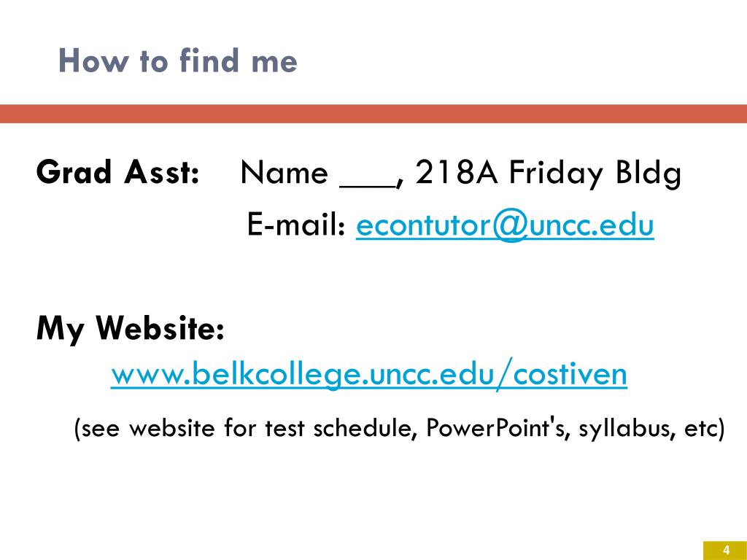Open the econtutor@uncc.edu email link
The width and height of the screenshot is (747, 560).
[x=505, y=225]
